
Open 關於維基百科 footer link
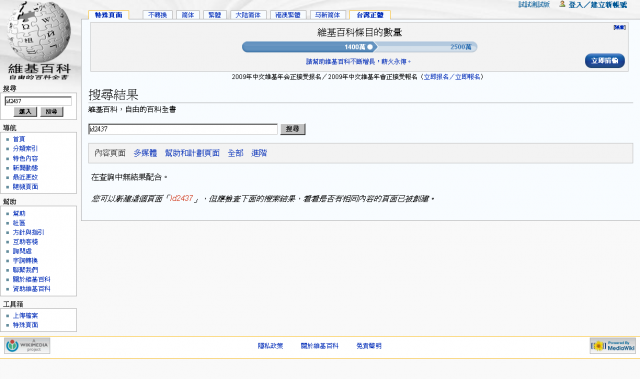pyautogui.click(x=320, y=346)
